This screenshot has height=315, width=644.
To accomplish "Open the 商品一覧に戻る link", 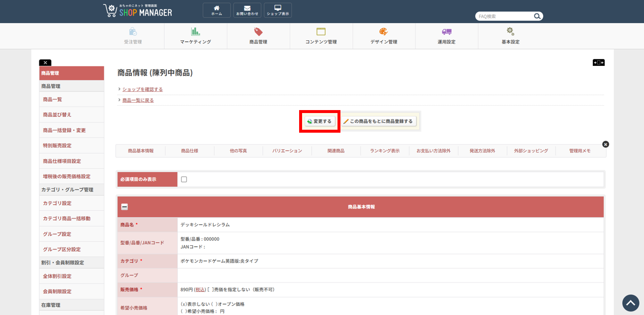I will (x=138, y=100).
